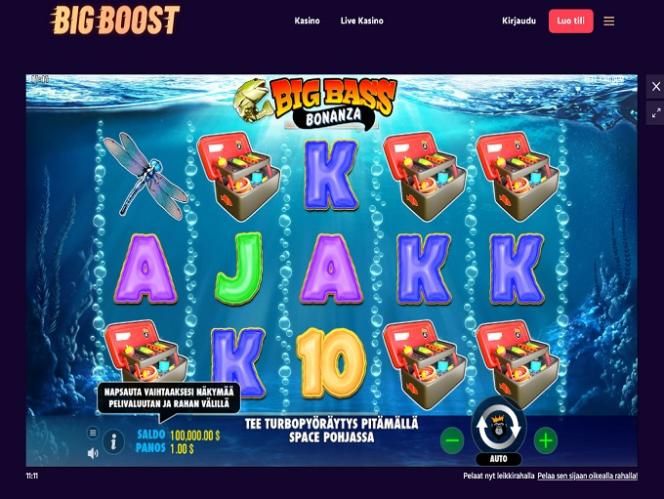Open the small game menu icon above speaker
The width and height of the screenshot is (664, 499).
point(93,433)
